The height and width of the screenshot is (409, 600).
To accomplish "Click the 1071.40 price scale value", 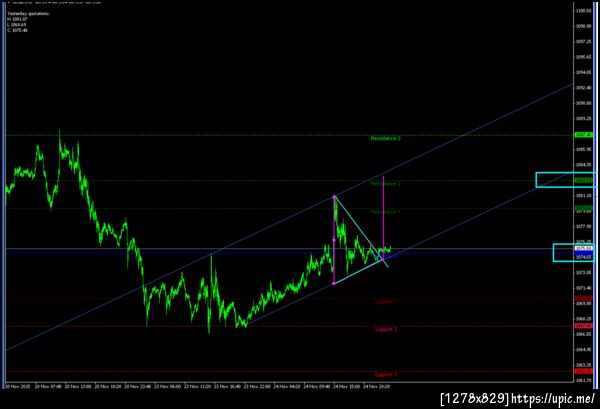I will point(583,288).
